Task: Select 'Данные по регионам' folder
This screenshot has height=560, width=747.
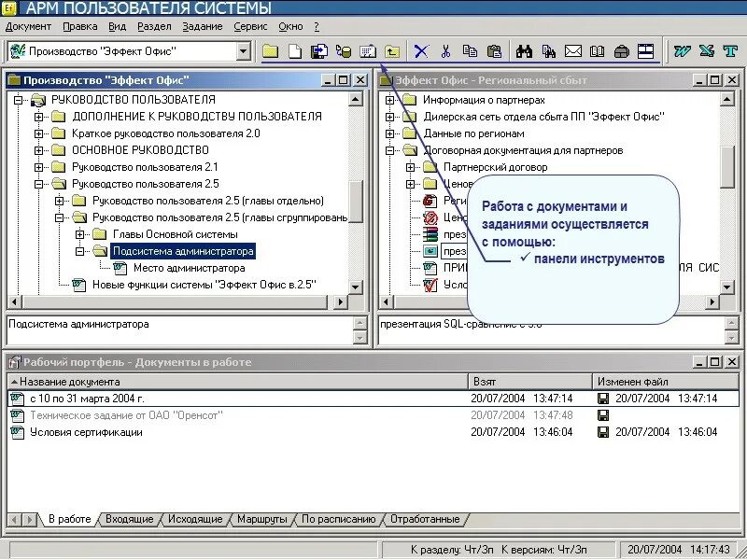Action: 473,133
